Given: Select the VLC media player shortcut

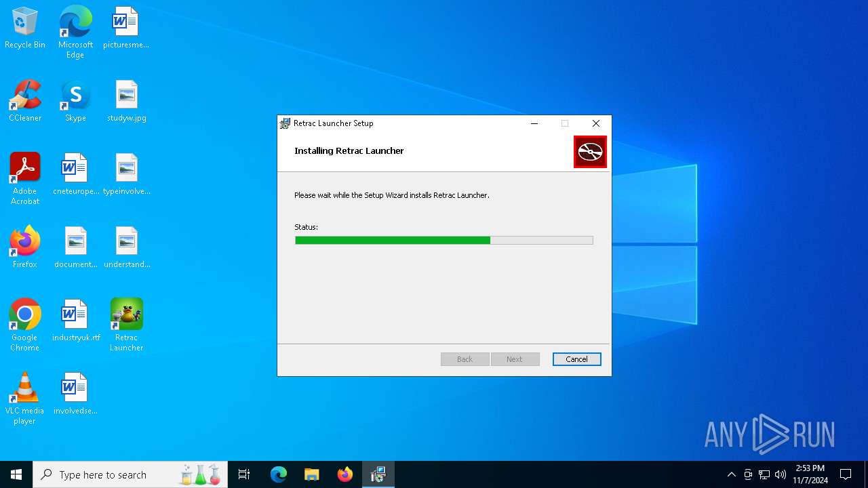Looking at the screenshot, I should tap(25, 399).
